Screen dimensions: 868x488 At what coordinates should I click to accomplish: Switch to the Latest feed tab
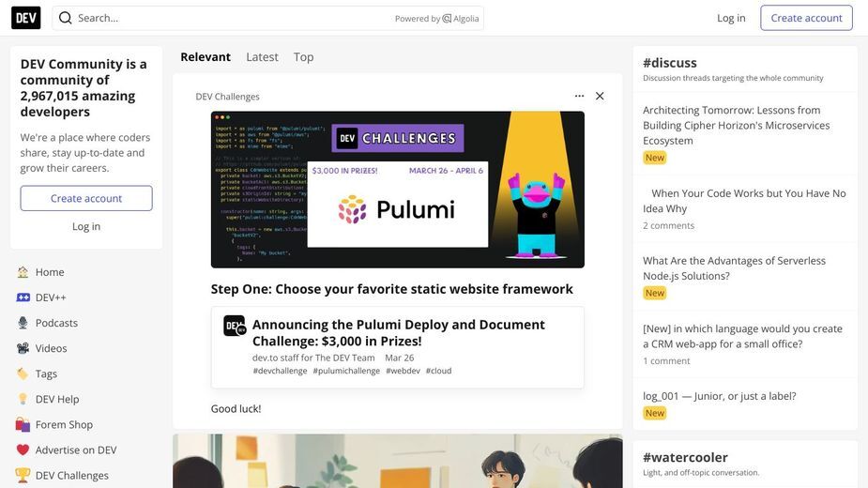[262, 57]
